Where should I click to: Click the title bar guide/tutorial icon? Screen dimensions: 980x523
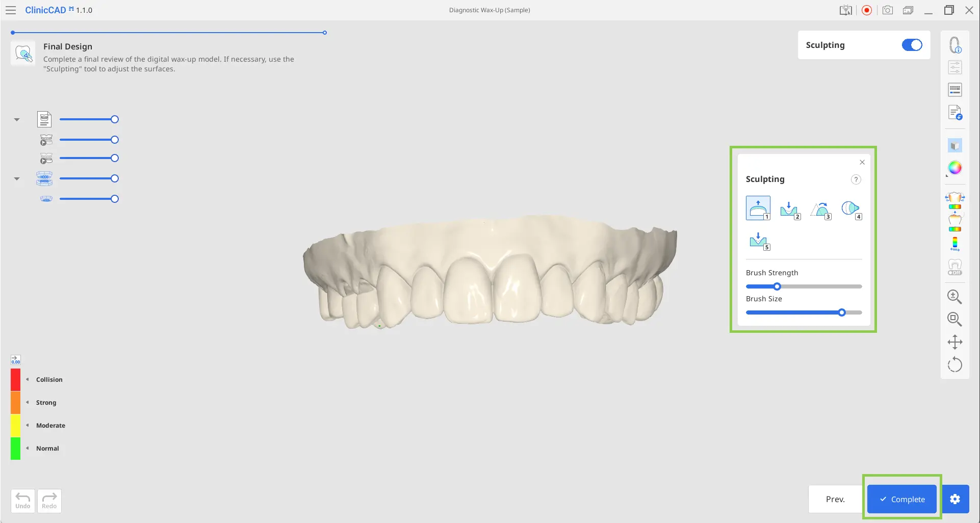pyautogui.click(x=846, y=10)
